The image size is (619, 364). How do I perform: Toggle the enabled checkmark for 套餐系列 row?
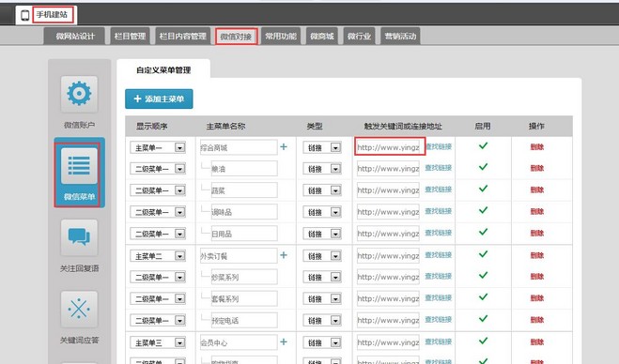483,297
